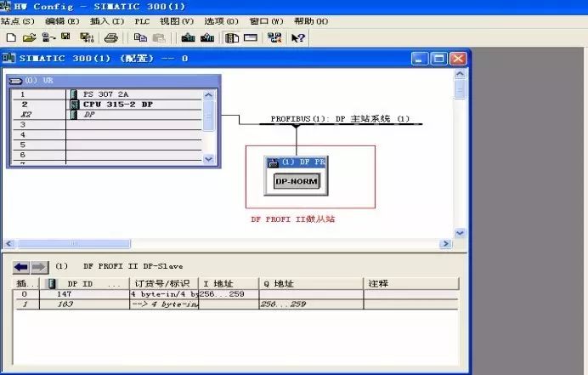Open the 站点(S) menu
Viewport: 588px width, 375px height.
pyautogui.click(x=18, y=21)
